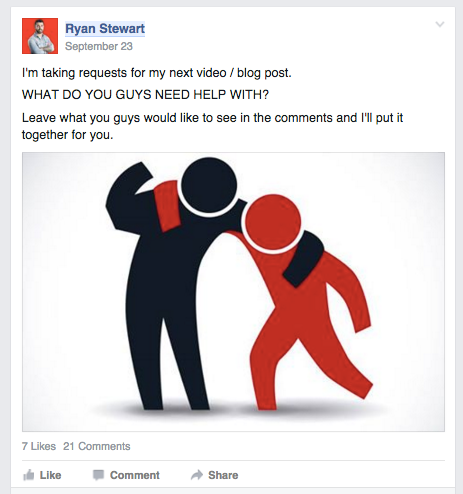Click the red figure's head in image
The image size is (463, 494).
pyautogui.click(x=273, y=222)
